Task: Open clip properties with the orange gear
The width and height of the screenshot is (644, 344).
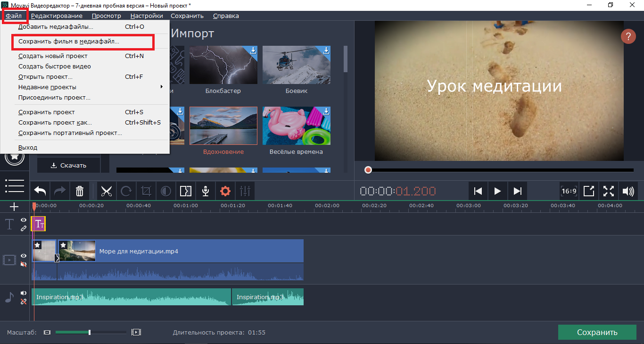Action: tap(225, 191)
